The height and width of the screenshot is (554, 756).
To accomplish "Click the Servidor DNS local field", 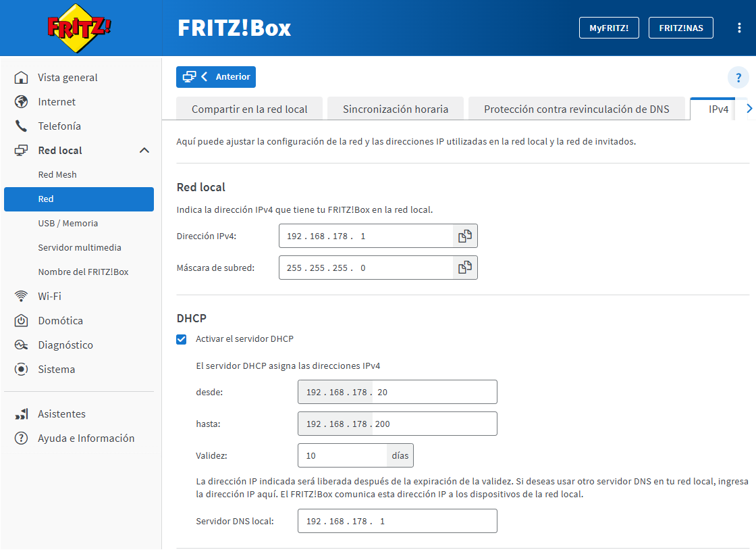I will pyautogui.click(x=398, y=521).
